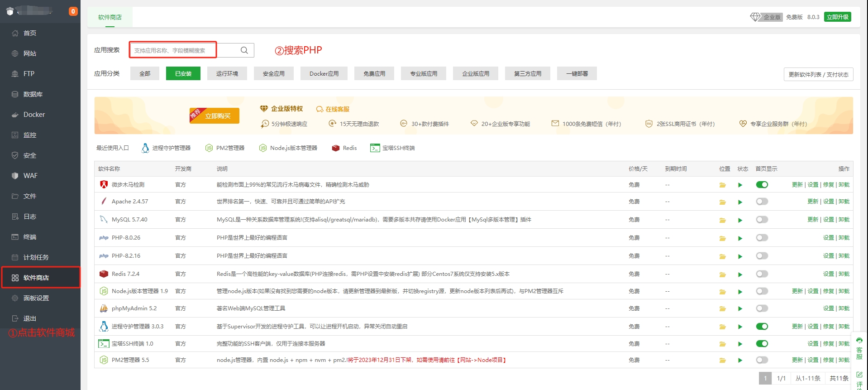Open the 客服 floating widget
Image resolution: width=868 pixels, height=390 pixels.
(859, 348)
